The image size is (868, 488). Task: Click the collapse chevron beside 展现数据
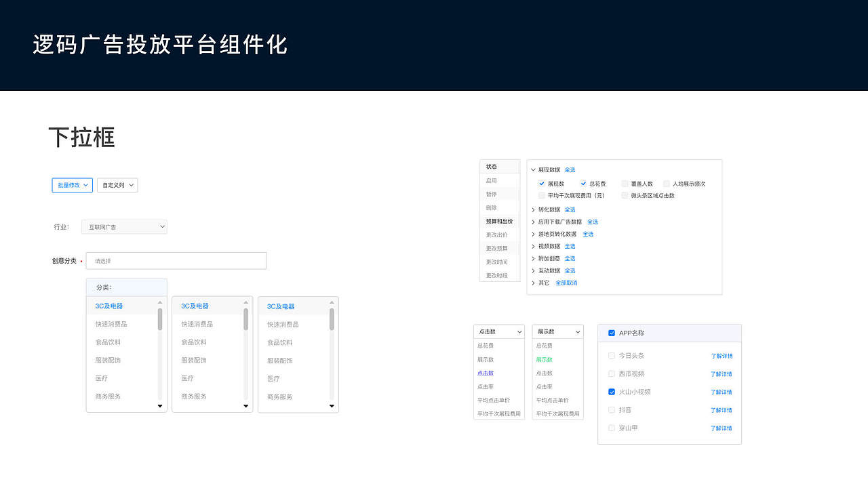click(534, 169)
